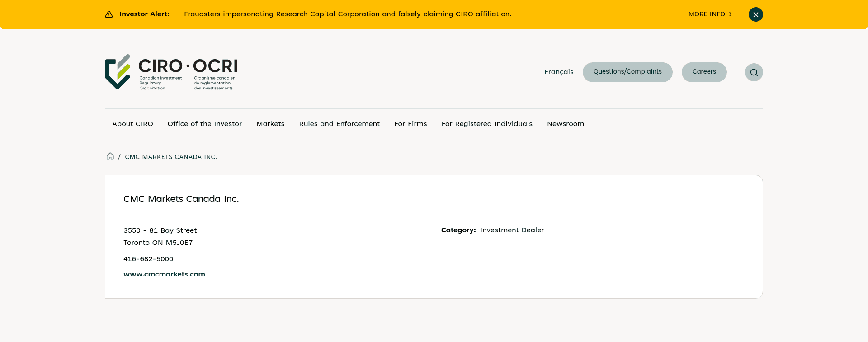Click the phone number 416-682-5000
Viewport: 868px width, 342px height.
coord(148,259)
